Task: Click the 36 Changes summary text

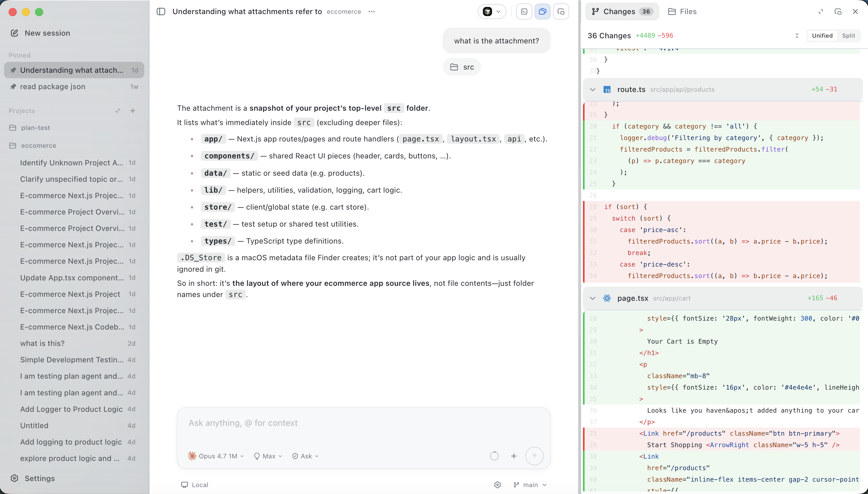Action: click(x=609, y=36)
